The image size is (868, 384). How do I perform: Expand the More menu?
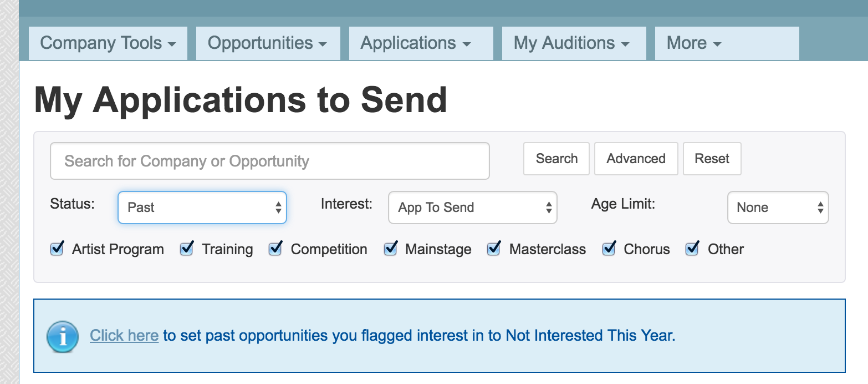pos(727,43)
